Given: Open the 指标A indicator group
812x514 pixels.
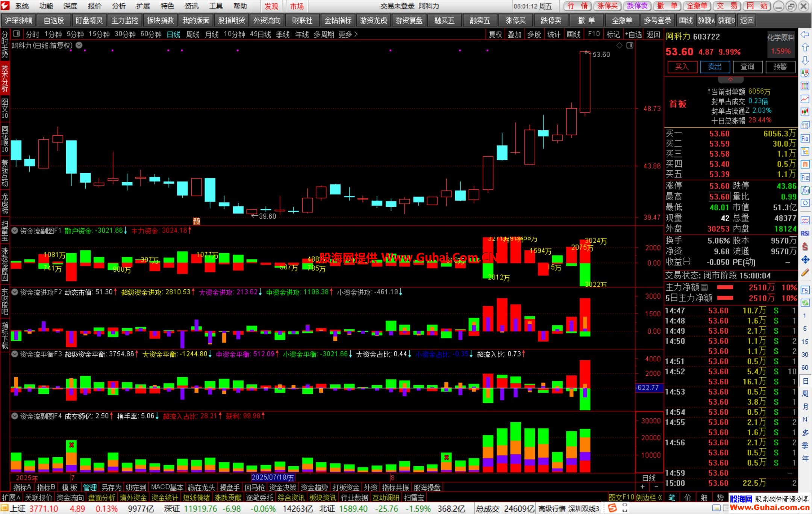Looking at the screenshot, I should click(22, 487).
